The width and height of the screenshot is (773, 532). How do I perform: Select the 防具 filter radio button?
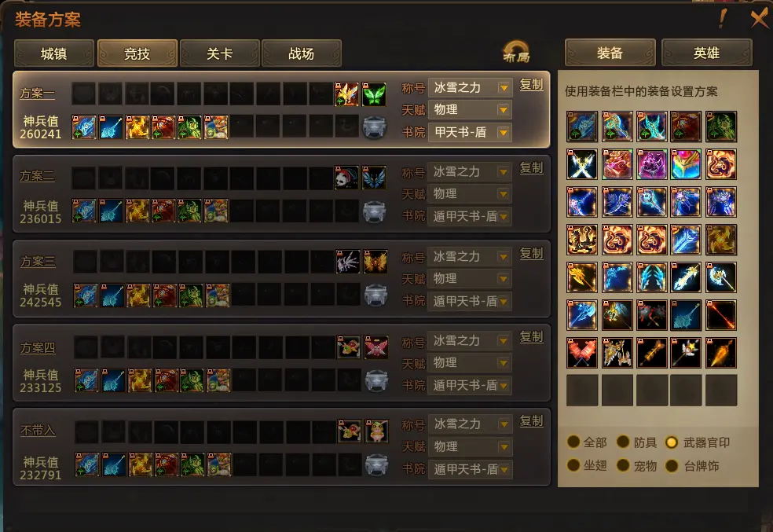623,442
